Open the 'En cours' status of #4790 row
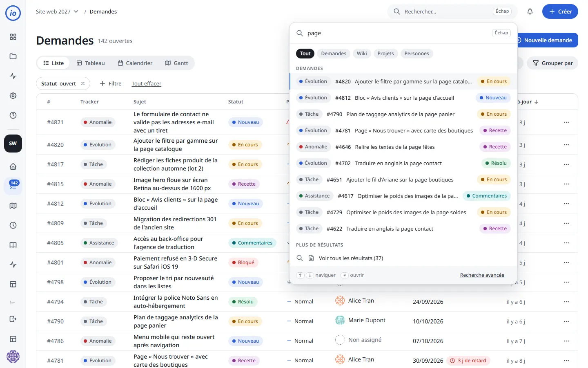The height and width of the screenshot is (368, 588). (245, 321)
